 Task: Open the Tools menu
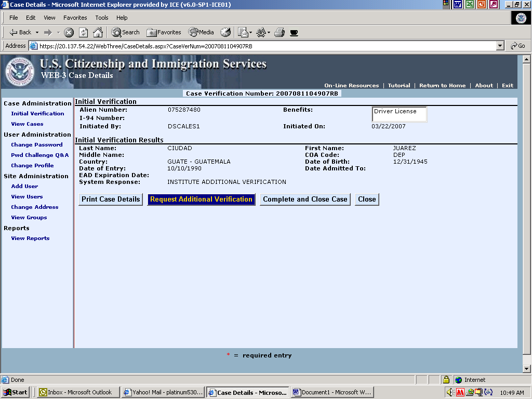tap(102, 18)
